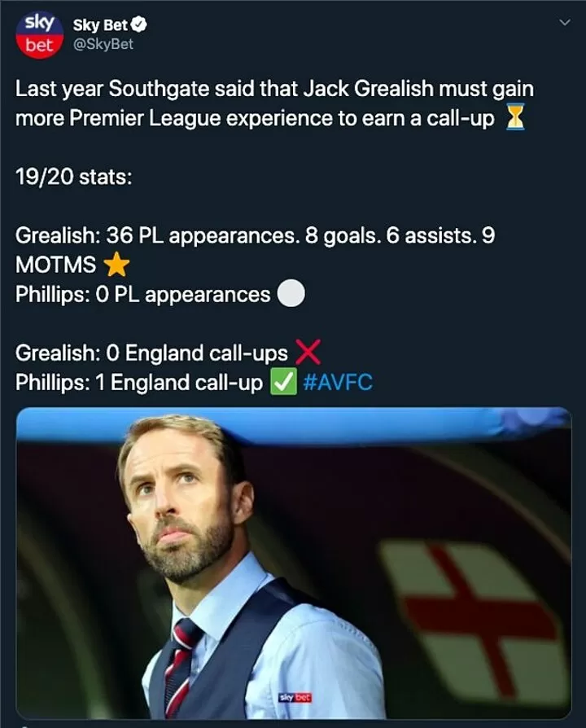Click 'Grealish: 0 England call-ups' text
This screenshot has height=728, width=586.
click(151, 353)
